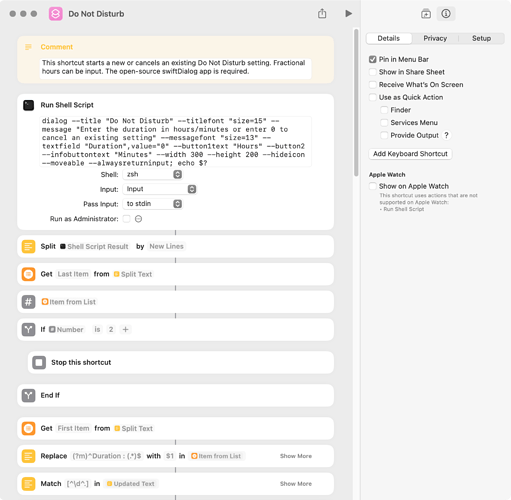Add a condition with the If plus button

pos(126,330)
